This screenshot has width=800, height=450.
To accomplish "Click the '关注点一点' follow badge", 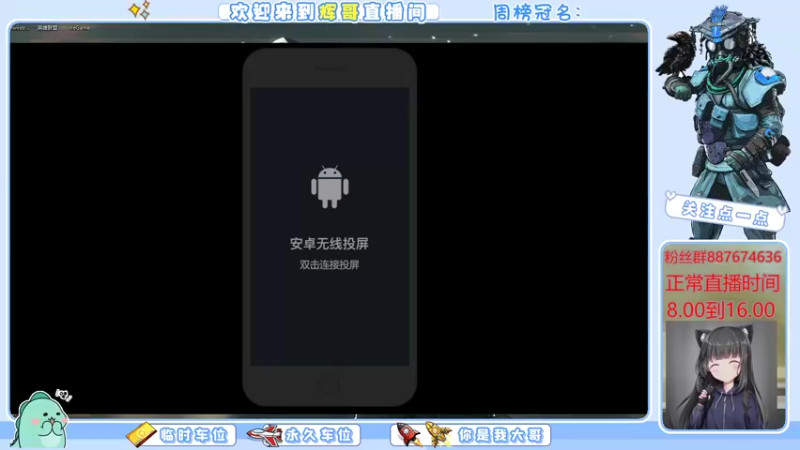I will tap(726, 213).
